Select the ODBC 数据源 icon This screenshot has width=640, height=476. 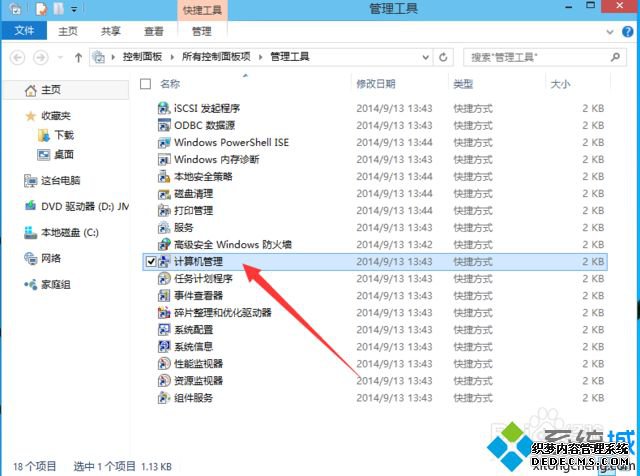[x=164, y=125]
